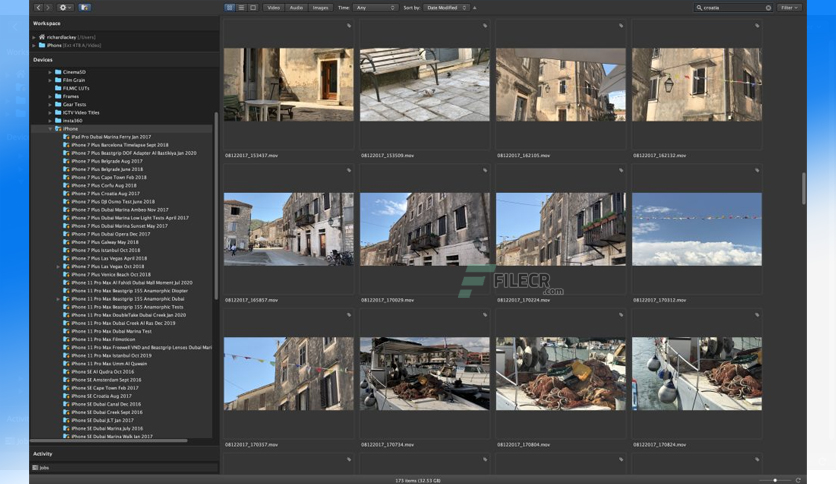
Task: Click tag icon on 08122017_170357.mov card
Action: click(x=349, y=314)
